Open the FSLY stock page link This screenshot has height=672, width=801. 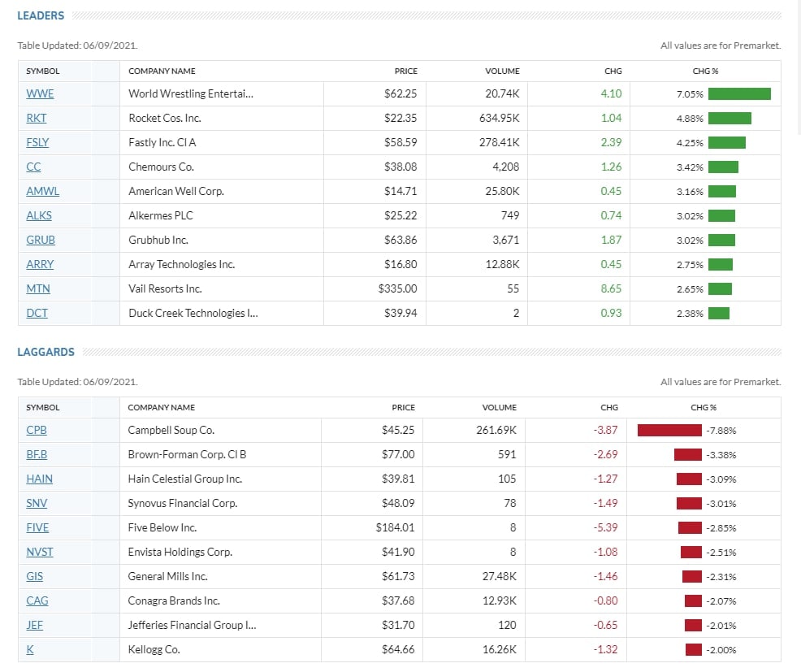[x=37, y=142]
